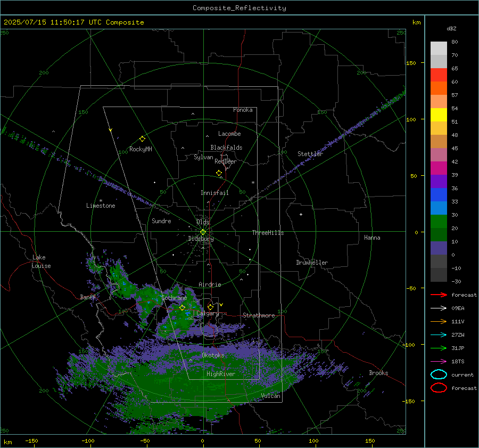Click the Drumheller city label
The image size is (479, 448).
point(312,263)
